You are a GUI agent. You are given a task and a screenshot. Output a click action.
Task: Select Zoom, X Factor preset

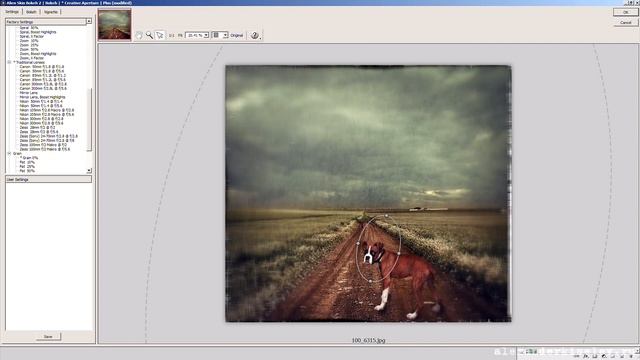32,58
